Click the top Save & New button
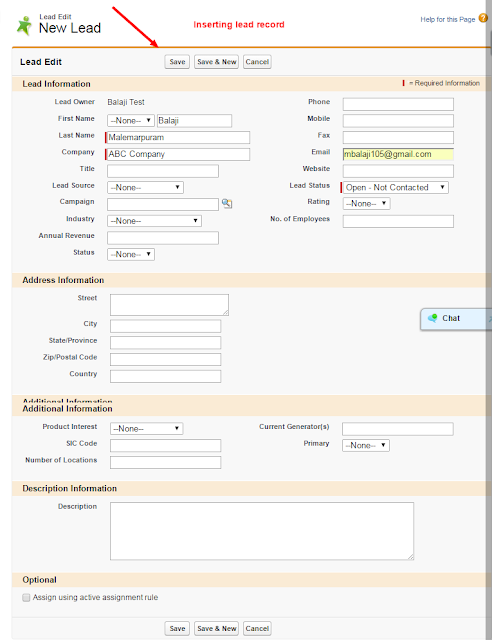Image resolution: width=492 pixels, height=640 pixels. (x=216, y=62)
